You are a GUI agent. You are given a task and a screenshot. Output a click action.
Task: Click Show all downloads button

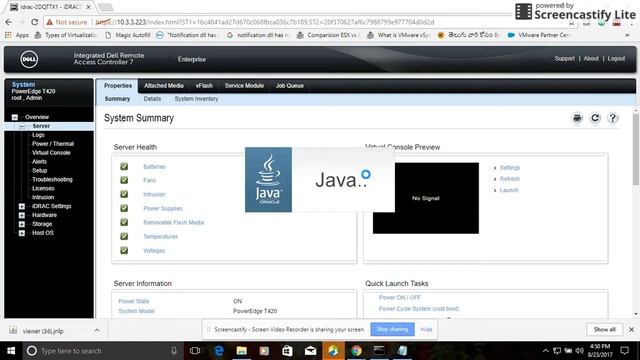tap(604, 329)
